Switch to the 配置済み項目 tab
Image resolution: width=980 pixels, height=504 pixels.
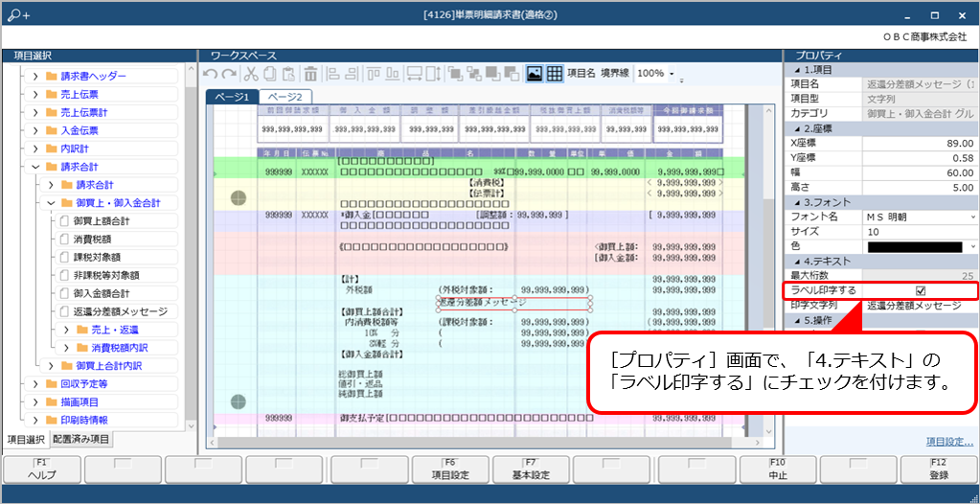[80, 439]
